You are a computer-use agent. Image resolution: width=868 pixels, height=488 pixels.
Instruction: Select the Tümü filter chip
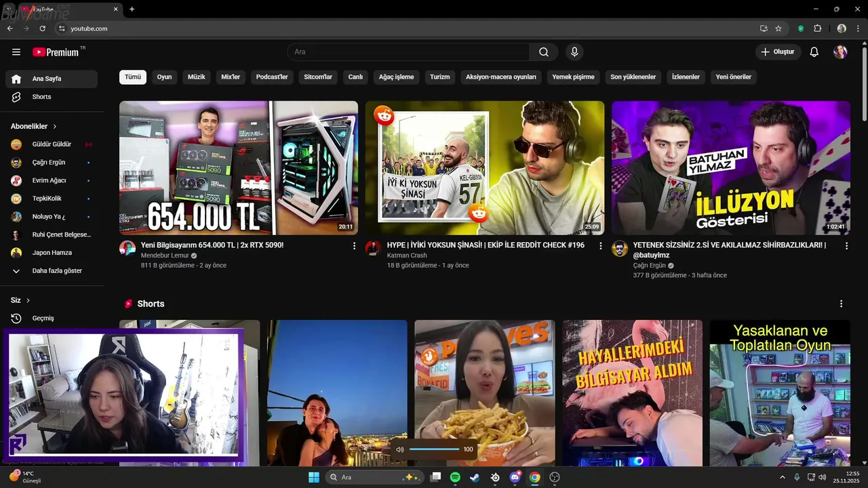click(x=133, y=77)
